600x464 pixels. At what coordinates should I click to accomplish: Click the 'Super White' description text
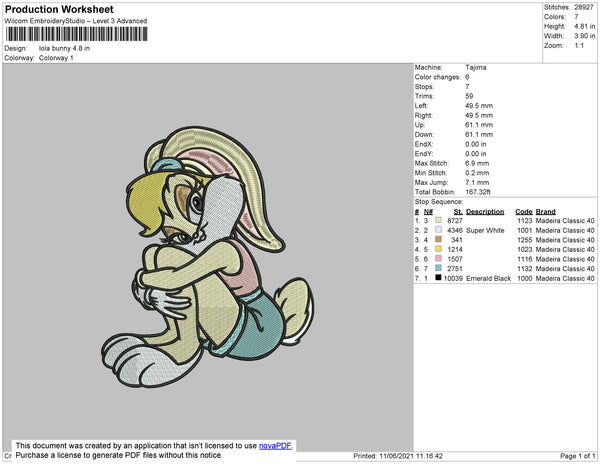(x=485, y=230)
